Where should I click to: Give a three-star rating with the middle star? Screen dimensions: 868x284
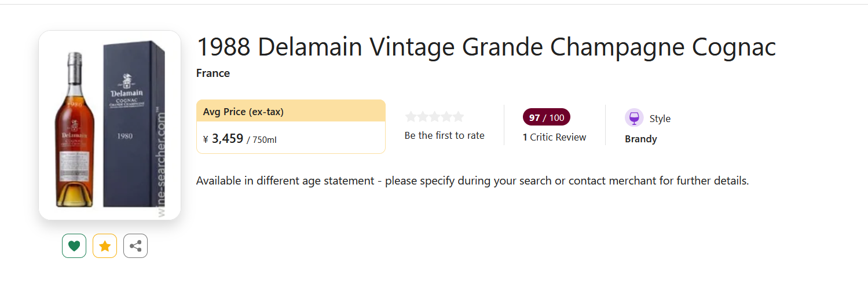point(434,117)
